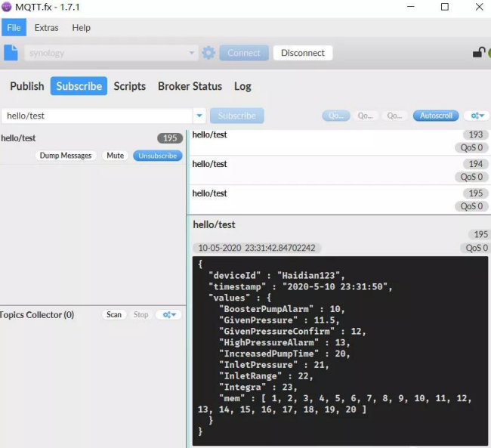The width and height of the screenshot is (491, 448).
Task: Switch to the Broker Status tab
Action: click(190, 86)
